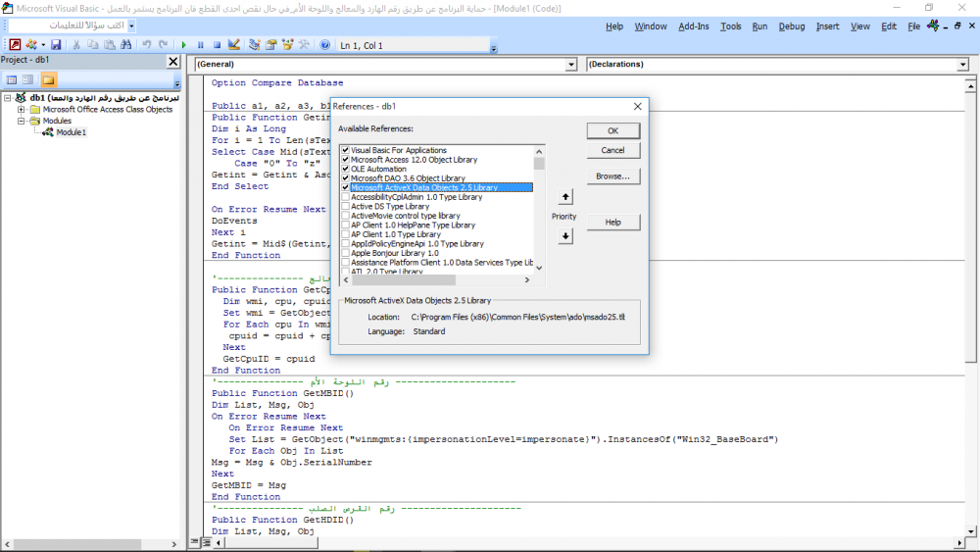This screenshot has width=980, height=552.
Task: Click View Object icon in Project panel
Action: (28, 80)
